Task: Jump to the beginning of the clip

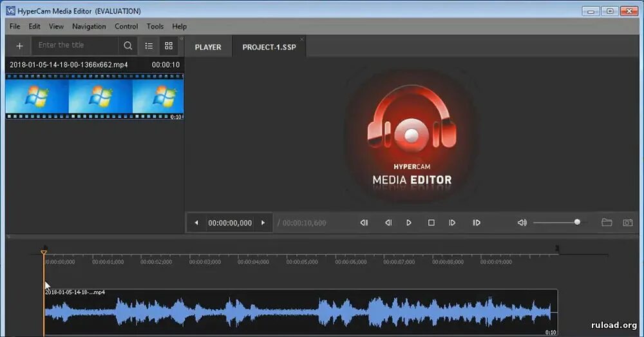Action: point(364,223)
